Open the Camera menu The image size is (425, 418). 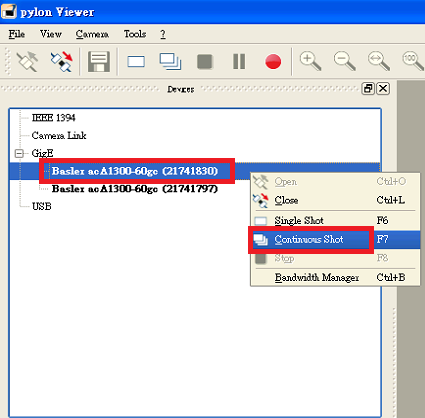click(92, 34)
